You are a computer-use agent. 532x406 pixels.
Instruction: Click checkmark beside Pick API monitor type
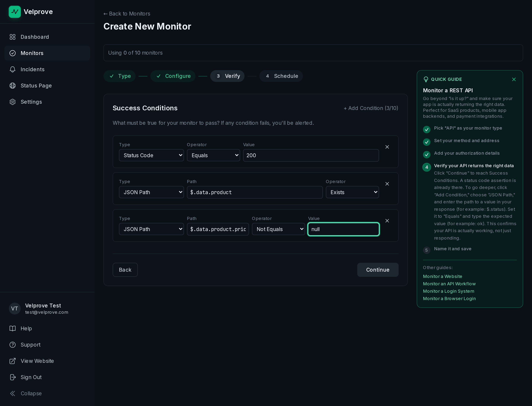pos(427,130)
